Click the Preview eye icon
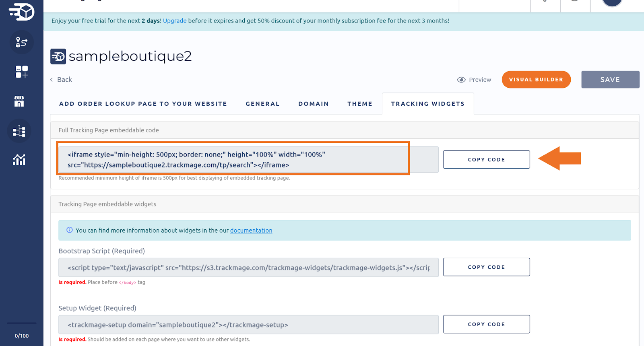The height and width of the screenshot is (346, 644). click(461, 80)
